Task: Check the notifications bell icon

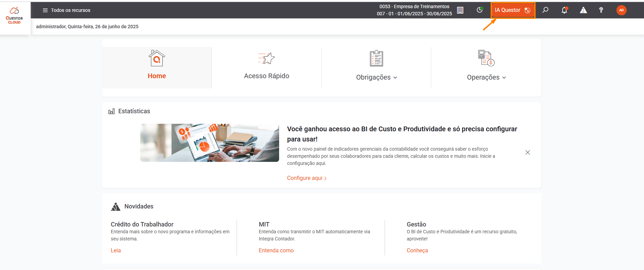Action: coord(564,10)
